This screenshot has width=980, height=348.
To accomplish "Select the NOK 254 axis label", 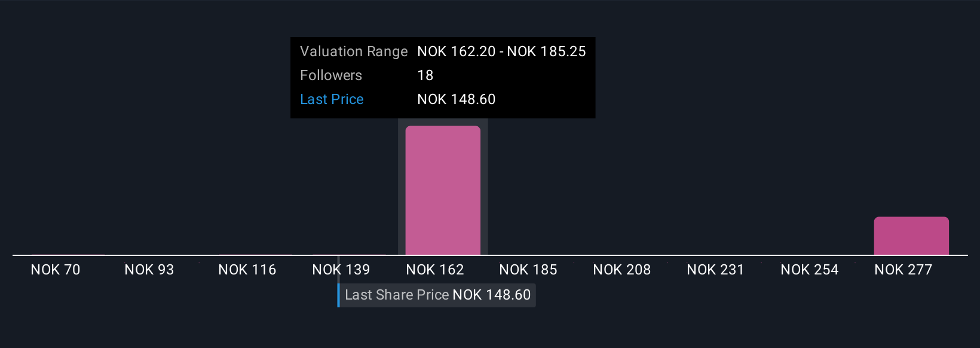I will (x=810, y=270).
